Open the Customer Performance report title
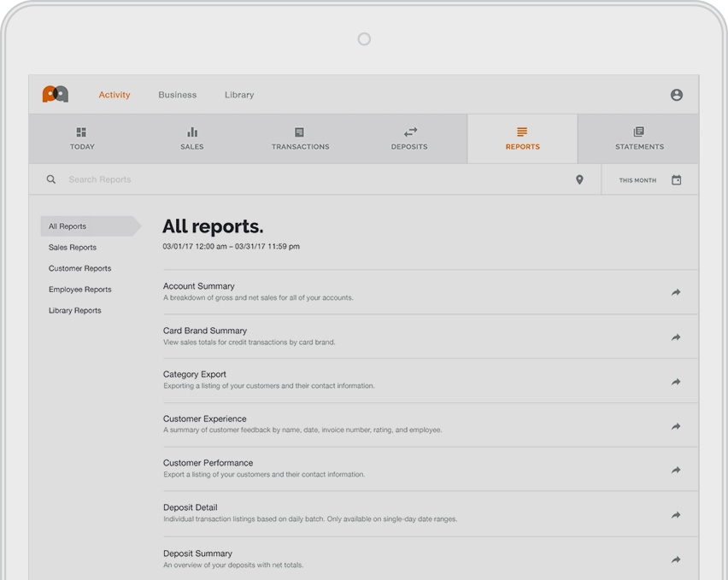The width and height of the screenshot is (728, 580). pyautogui.click(x=208, y=463)
